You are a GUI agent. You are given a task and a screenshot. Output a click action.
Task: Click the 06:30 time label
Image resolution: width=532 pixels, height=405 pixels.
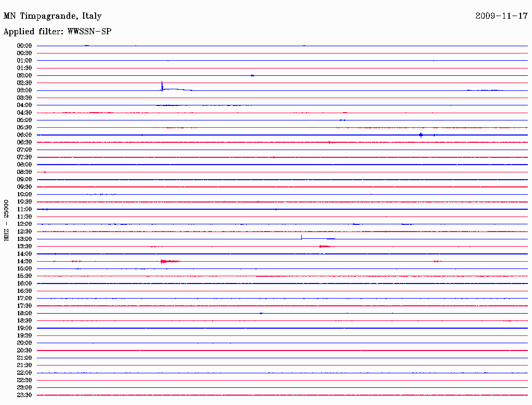tap(24, 142)
